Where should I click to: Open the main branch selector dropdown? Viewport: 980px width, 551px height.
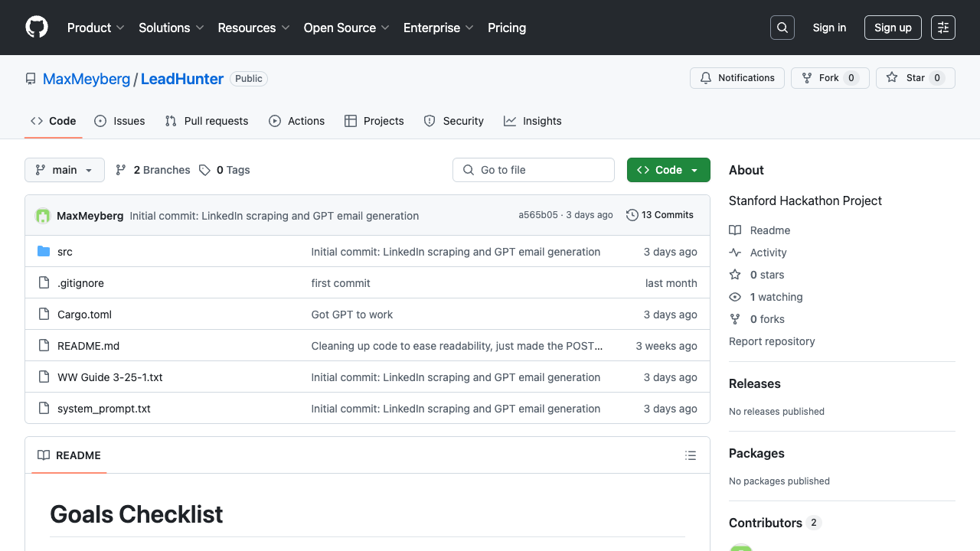pyautogui.click(x=64, y=170)
